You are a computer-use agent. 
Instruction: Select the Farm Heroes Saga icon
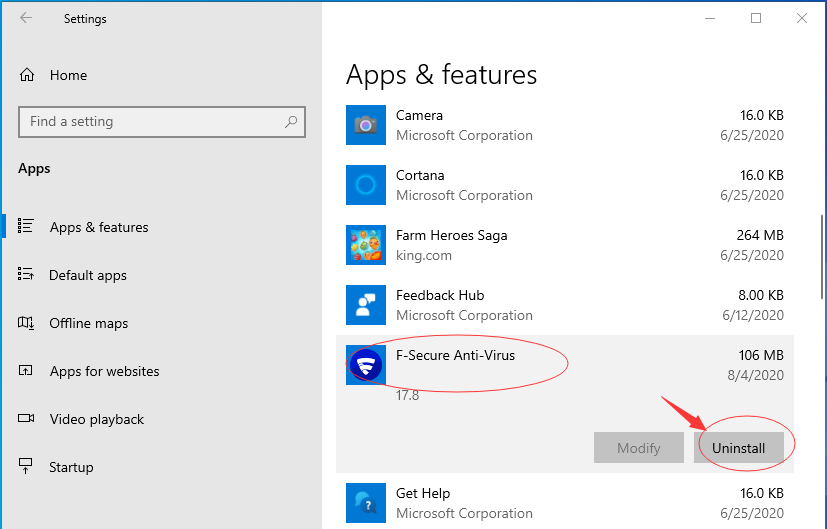tap(366, 245)
